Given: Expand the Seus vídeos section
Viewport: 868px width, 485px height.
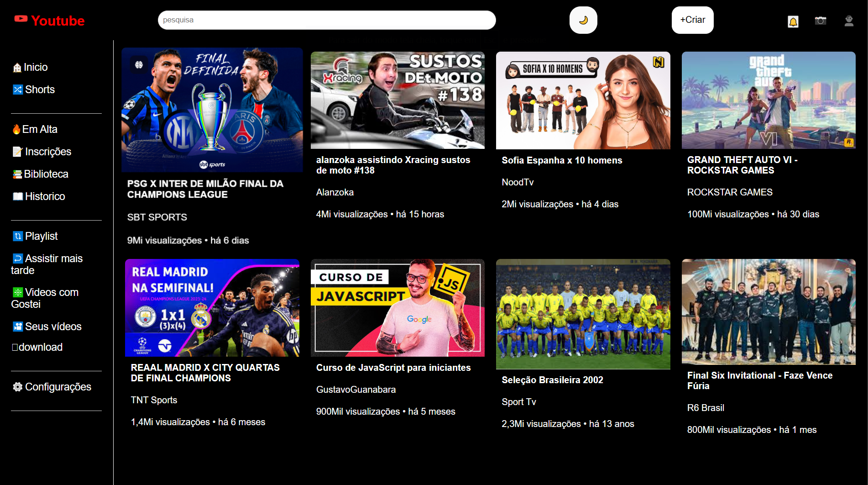Looking at the screenshot, I should pyautogui.click(x=47, y=326).
